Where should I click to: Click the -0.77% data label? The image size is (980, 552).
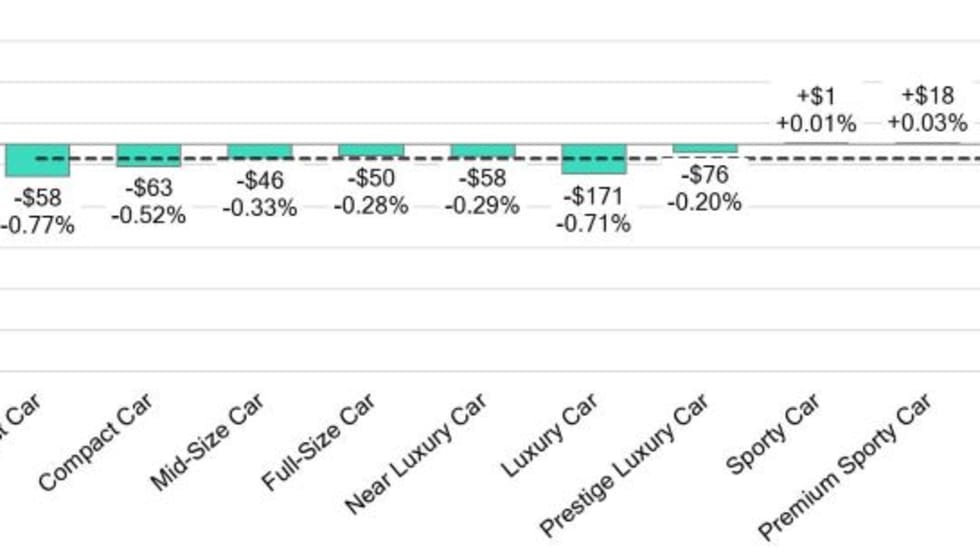(x=38, y=225)
